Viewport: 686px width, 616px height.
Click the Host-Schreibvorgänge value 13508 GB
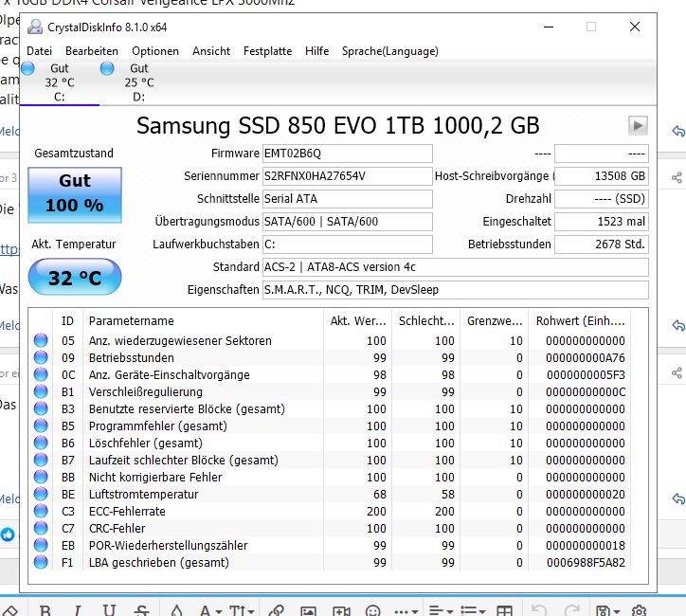602,176
